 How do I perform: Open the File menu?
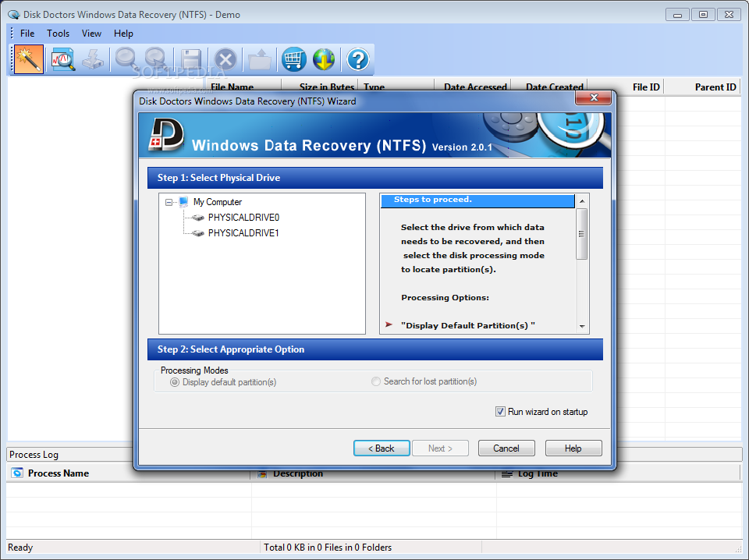(27, 34)
